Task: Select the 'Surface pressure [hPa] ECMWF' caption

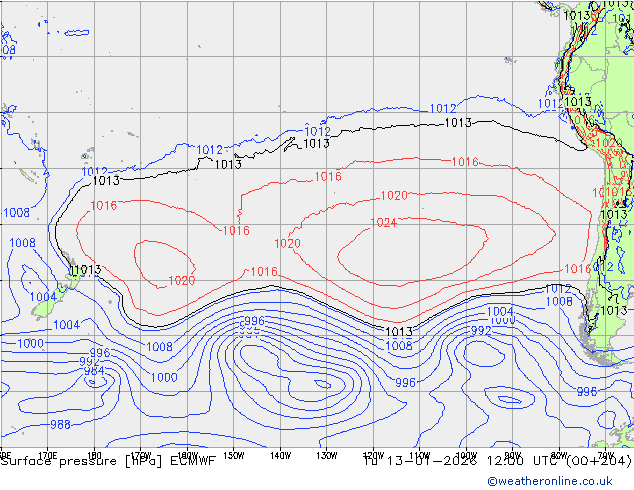Action: point(108,461)
